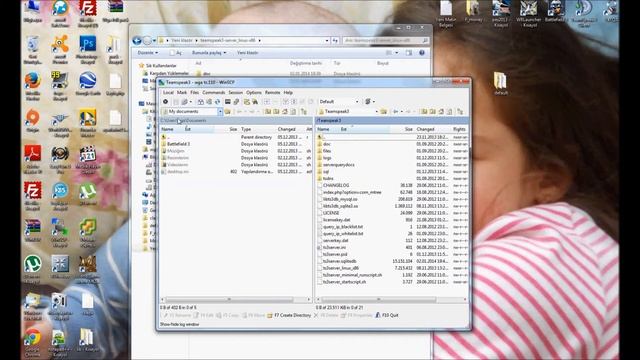Open the Remote menu in WinSCP
The width and height of the screenshot is (640, 360).
(273, 93)
